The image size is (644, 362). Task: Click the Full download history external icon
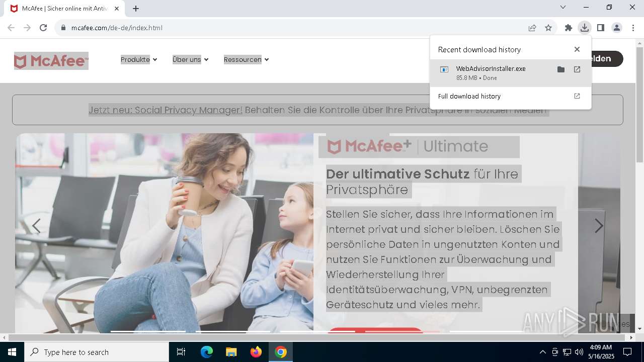(577, 96)
